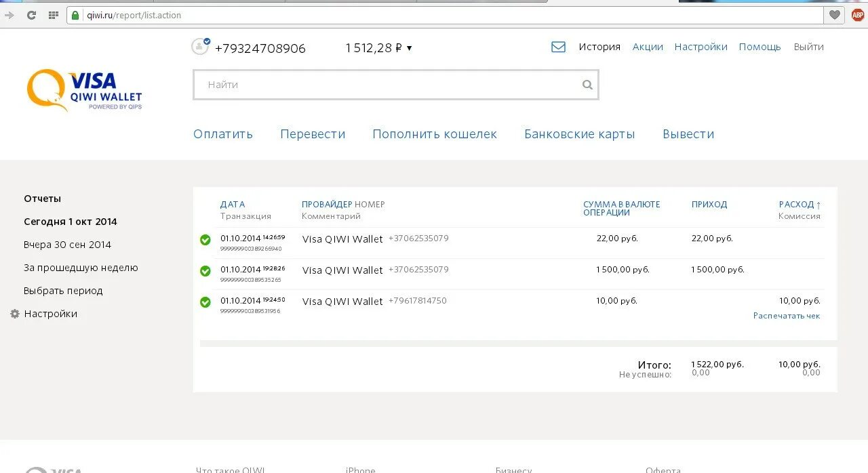
Task: Open the Adblock Plus extension icon
Action: coord(858,15)
